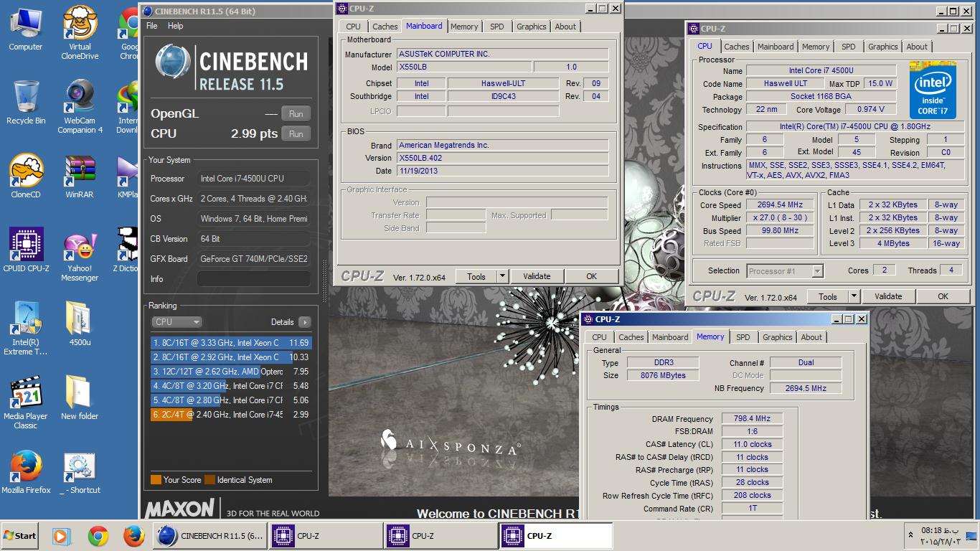Show hidden system tray icons arrow

click(911, 536)
